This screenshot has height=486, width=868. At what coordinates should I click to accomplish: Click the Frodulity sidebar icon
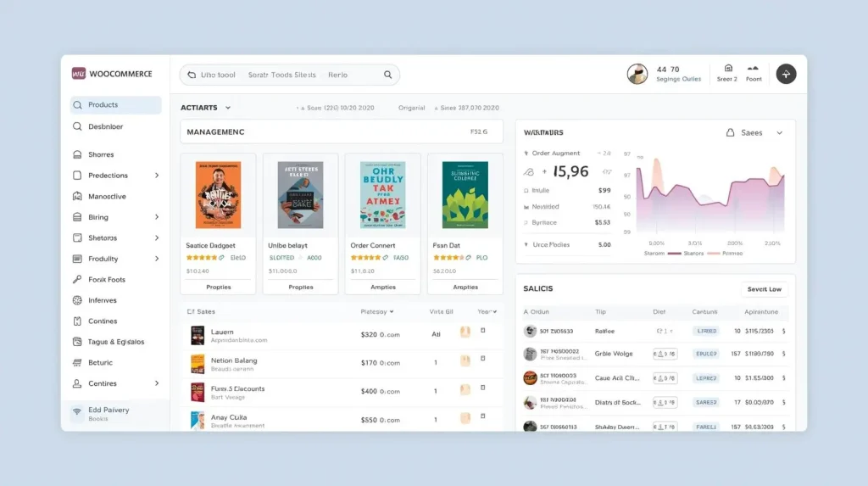pyautogui.click(x=77, y=259)
